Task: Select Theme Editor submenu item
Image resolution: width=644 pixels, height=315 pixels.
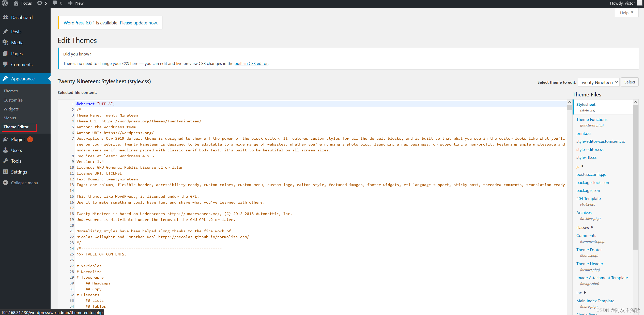Action: click(x=16, y=127)
